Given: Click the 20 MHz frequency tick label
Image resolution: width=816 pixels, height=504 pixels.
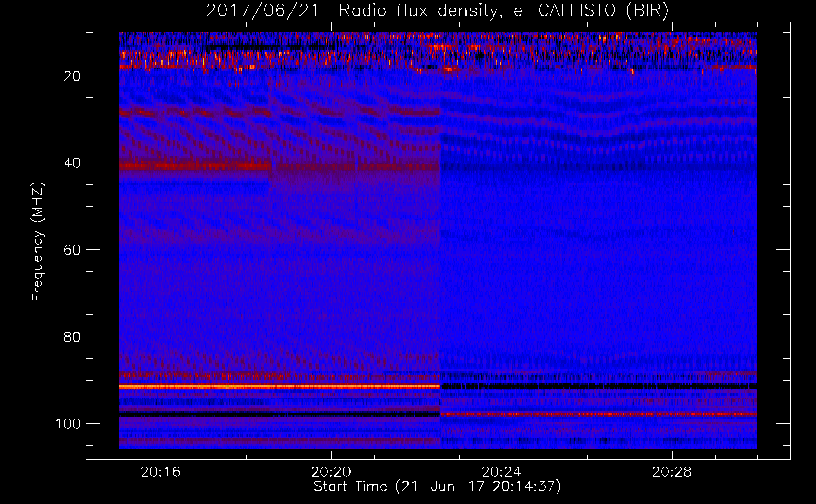Looking at the screenshot, I should (72, 76).
